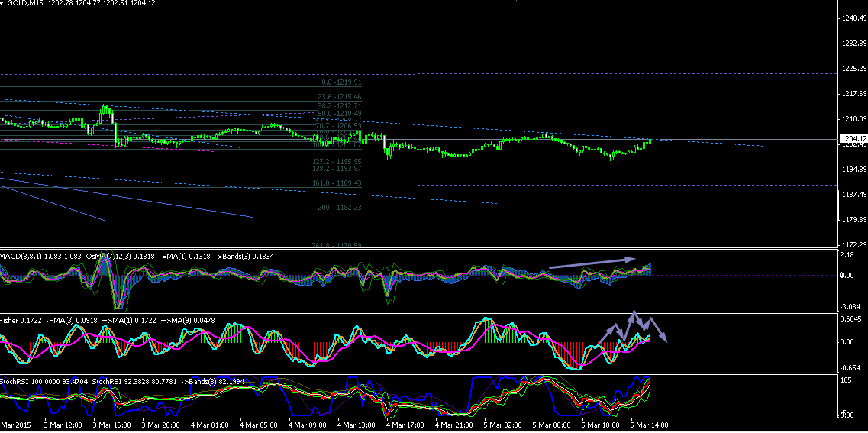868x433 pixels.
Task: Click the 1210.09 price axis label
Action: coord(853,119)
